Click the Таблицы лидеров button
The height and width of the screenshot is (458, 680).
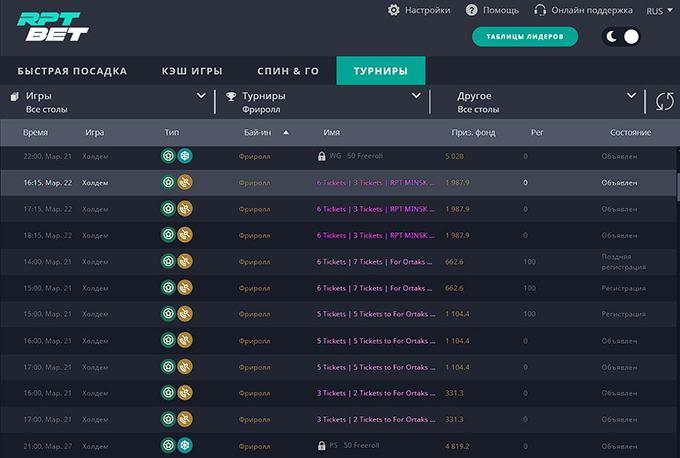click(x=525, y=37)
